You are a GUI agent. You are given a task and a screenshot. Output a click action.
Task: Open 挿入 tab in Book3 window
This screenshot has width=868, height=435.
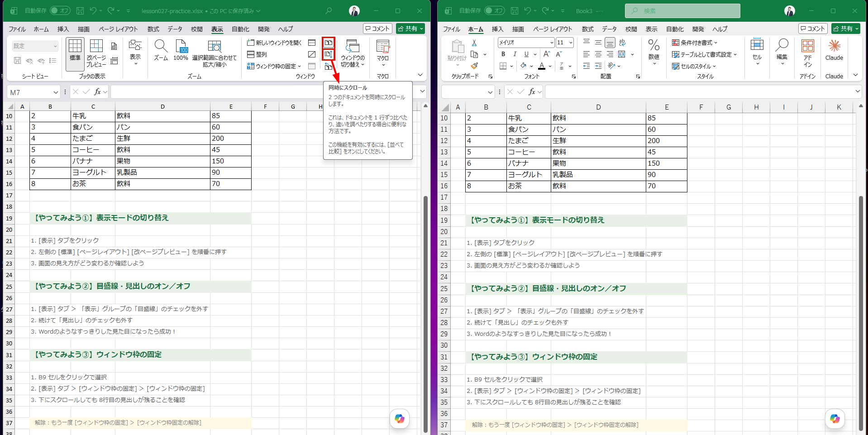tap(497, 29)
